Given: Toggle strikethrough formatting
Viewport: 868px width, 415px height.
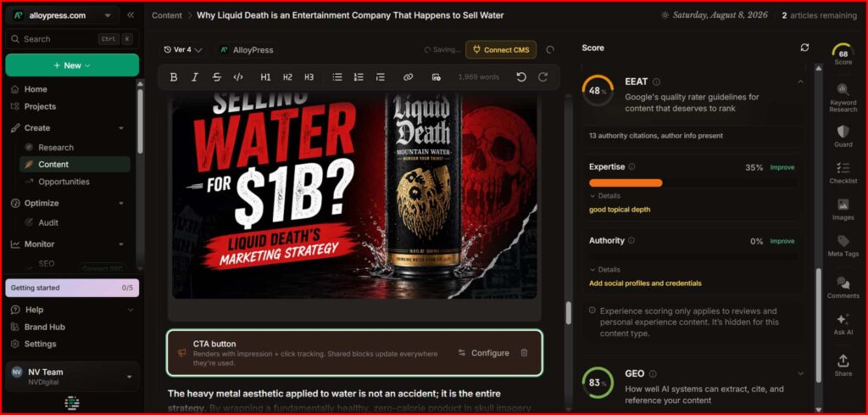Looking at the screenshot, I should [216, 77].
